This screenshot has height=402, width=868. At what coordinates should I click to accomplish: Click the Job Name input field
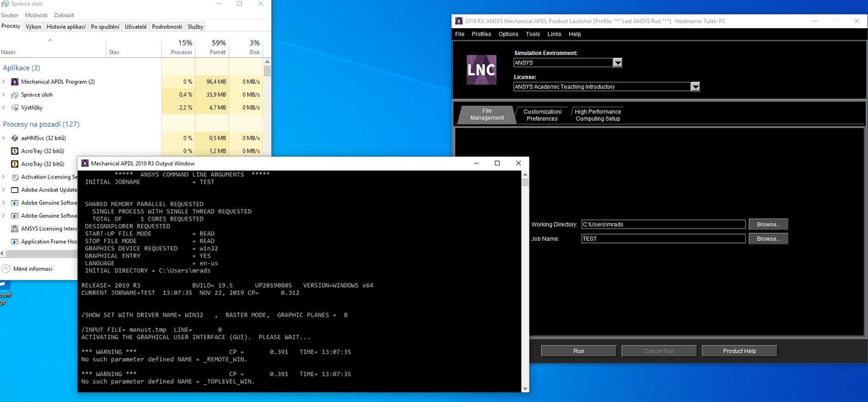click(x=662, y=239)
